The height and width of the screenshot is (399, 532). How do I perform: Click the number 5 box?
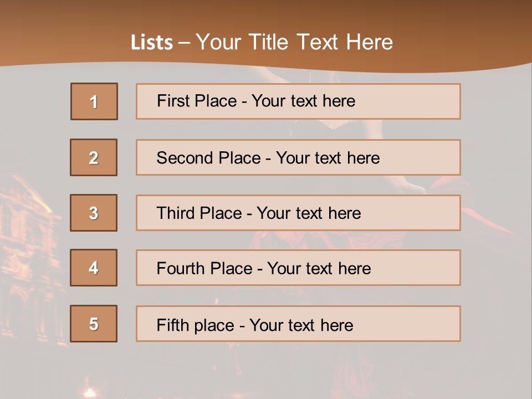(x=94, y=324)
